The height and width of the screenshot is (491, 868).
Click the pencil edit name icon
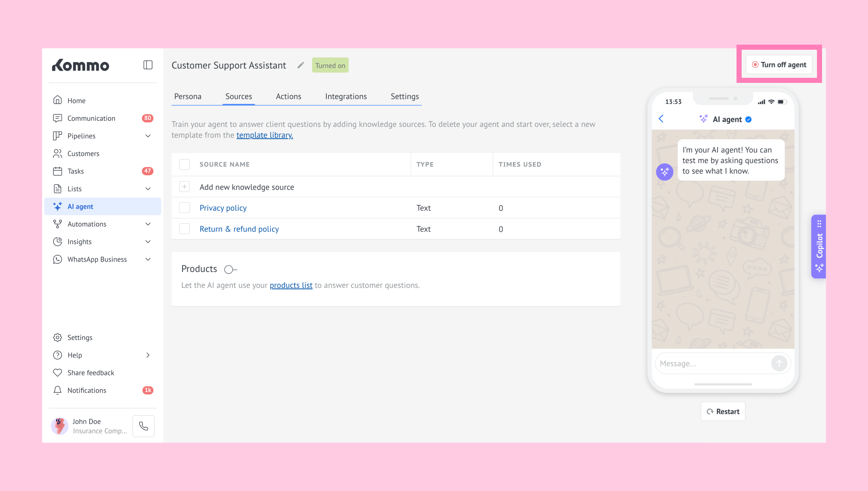(300, 65)
